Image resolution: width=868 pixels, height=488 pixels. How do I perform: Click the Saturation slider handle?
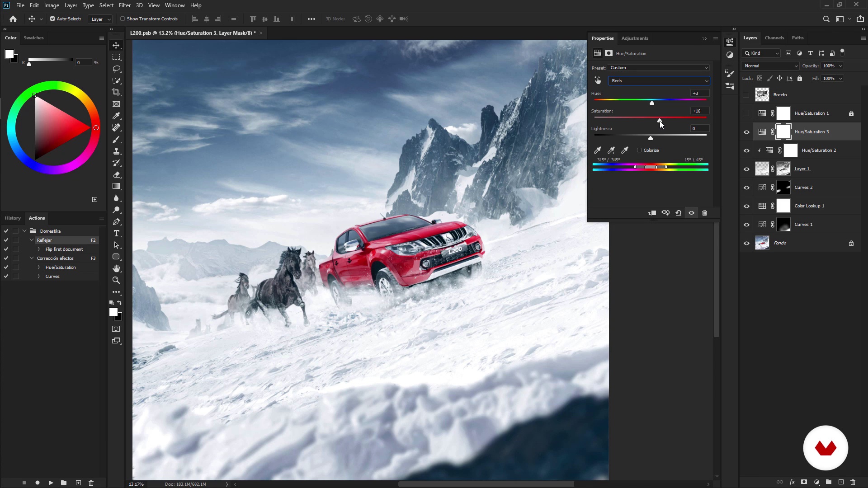(x=660, y=120)
